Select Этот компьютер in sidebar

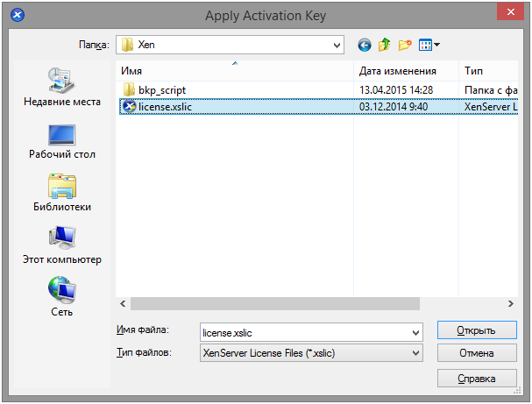[61, 244]
